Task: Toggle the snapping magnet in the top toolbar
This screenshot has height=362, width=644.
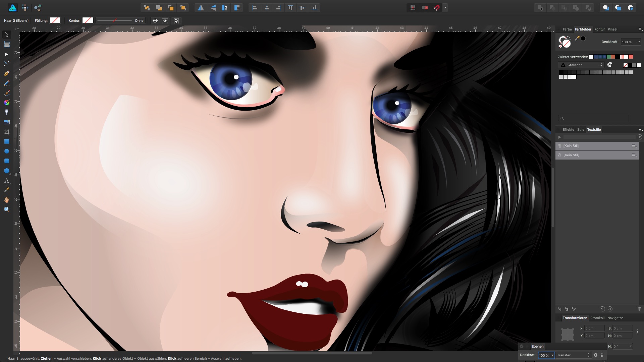Action: point(436,7)
